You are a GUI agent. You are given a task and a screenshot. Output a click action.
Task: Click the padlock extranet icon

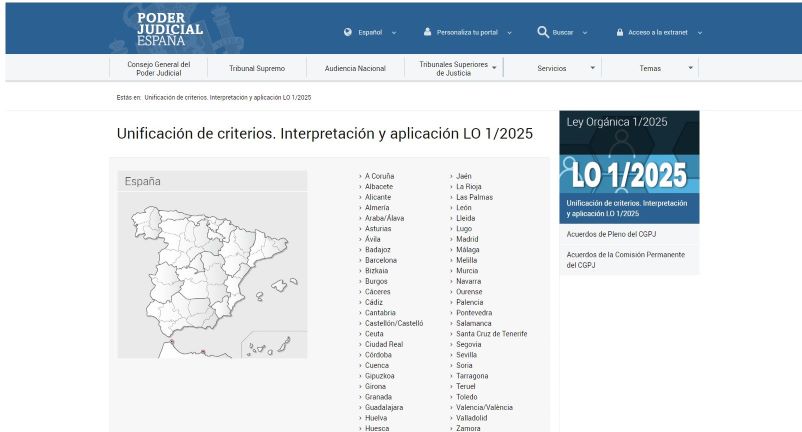pos(620,32)
